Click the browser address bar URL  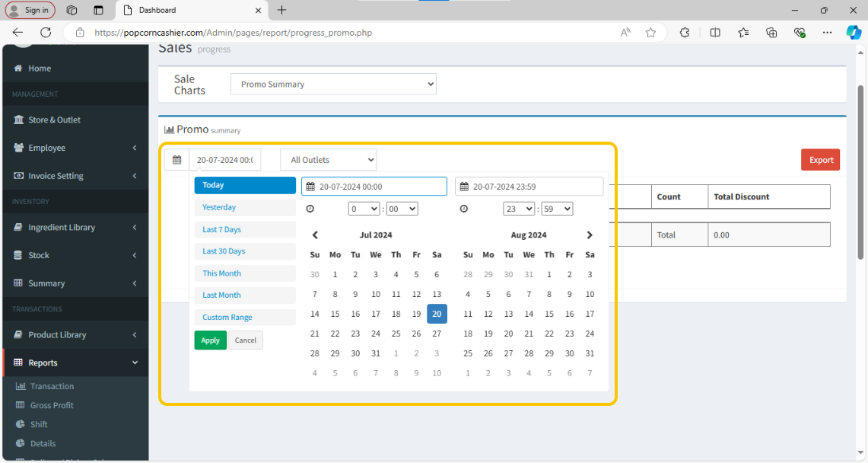click(233, 33)
